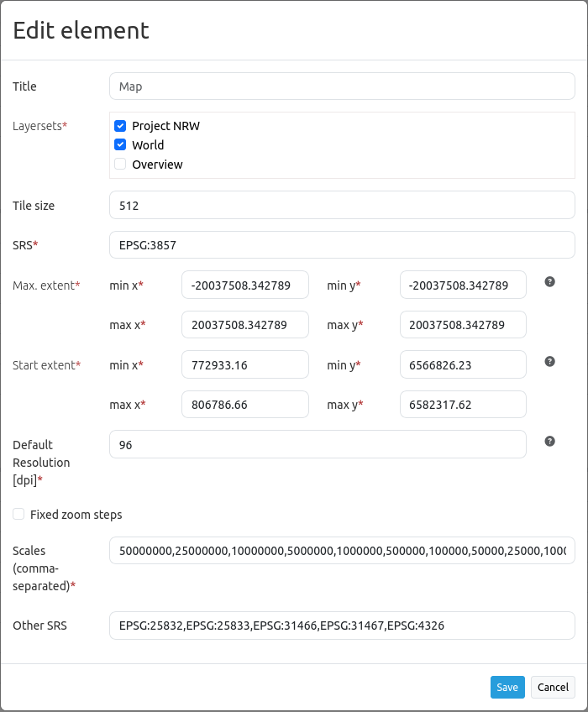Uncheck the Project NRW layerset
The image size is (588, 712).
click(120, 126)
